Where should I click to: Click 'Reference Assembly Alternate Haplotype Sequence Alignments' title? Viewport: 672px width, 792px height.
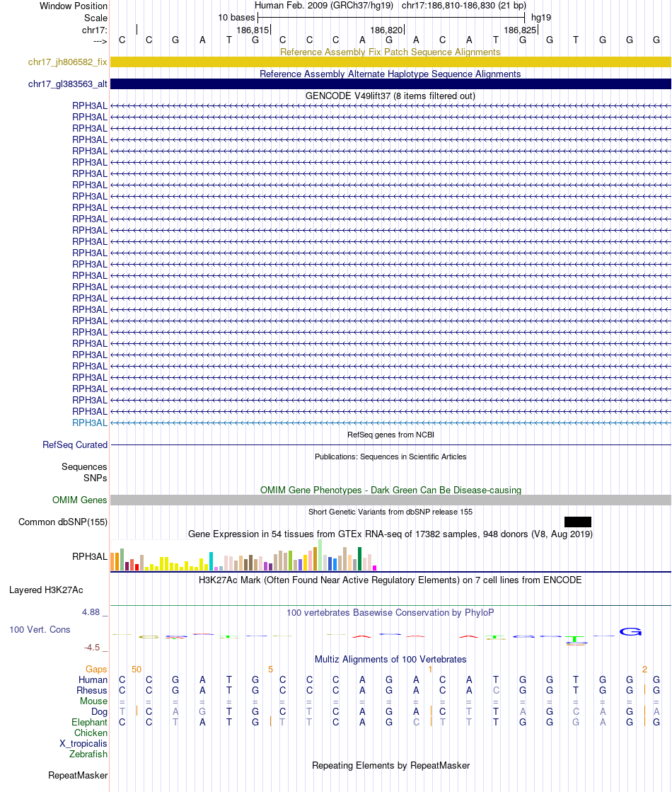pyautogui.click(x=390, y=74)
